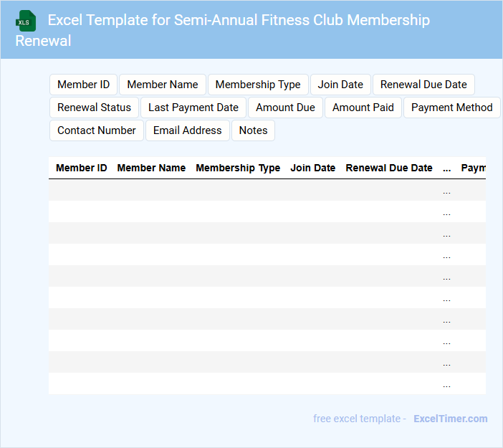Choose the Payment Method tag
Image resolution: width=503 pixels, height=448 pixels.
[x=451, y=108]
